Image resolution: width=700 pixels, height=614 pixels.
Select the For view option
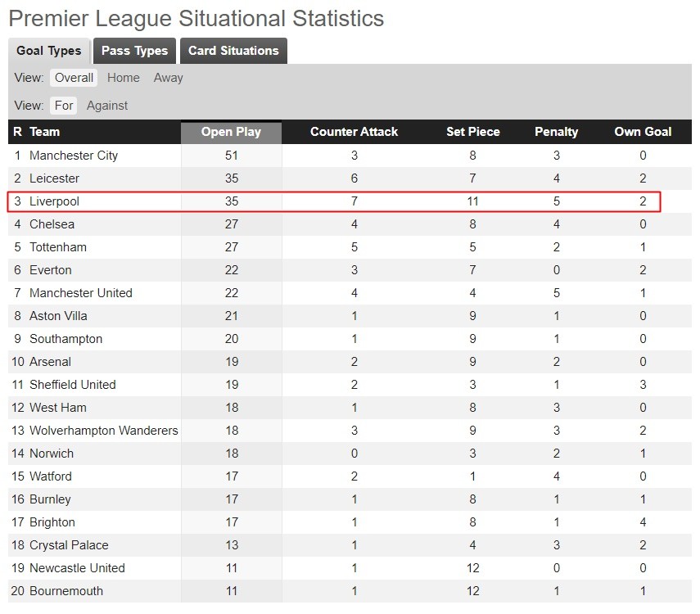coord(65,106)
